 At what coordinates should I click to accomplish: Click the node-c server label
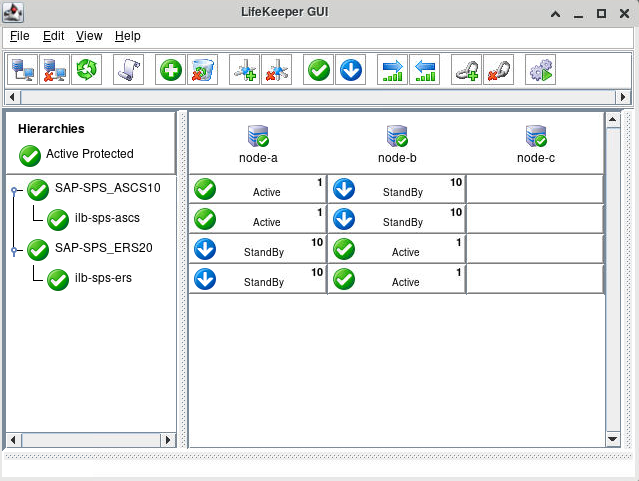(x=536, y=158)
